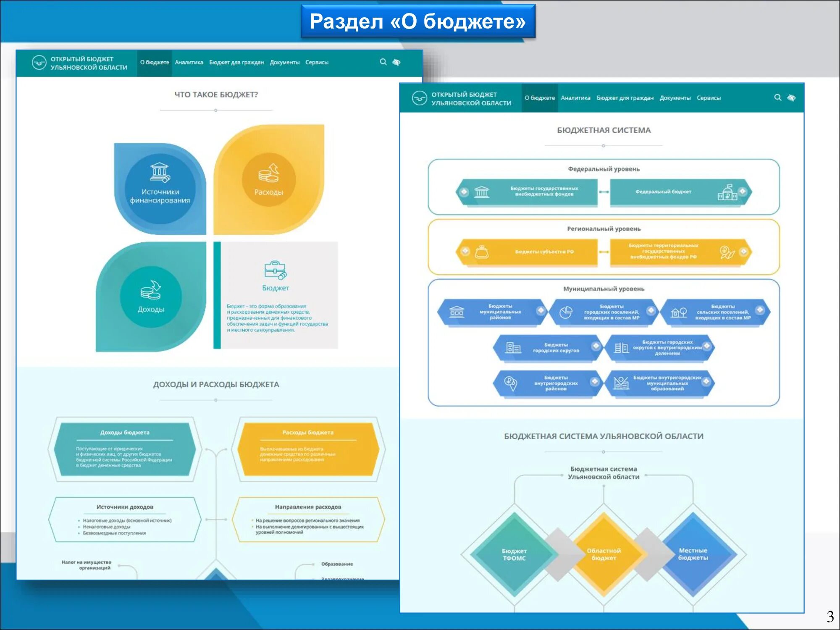Click the ruble-leaf icon in 'Бюджеты территориальных фондов'

point(727,252)
